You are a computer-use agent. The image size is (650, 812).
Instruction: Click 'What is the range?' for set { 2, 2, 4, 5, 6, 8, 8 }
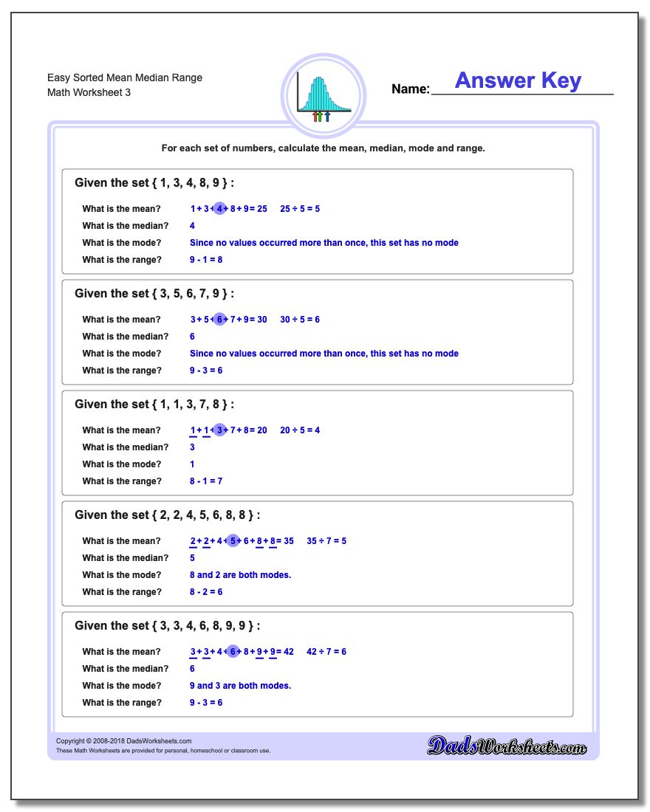[x=122, y=593]
